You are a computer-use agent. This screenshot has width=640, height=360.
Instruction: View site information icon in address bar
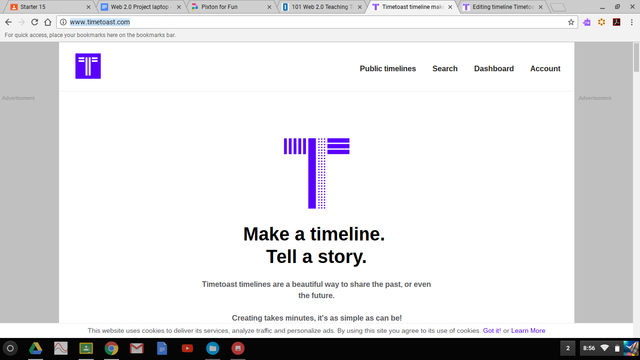pos(63,22)
